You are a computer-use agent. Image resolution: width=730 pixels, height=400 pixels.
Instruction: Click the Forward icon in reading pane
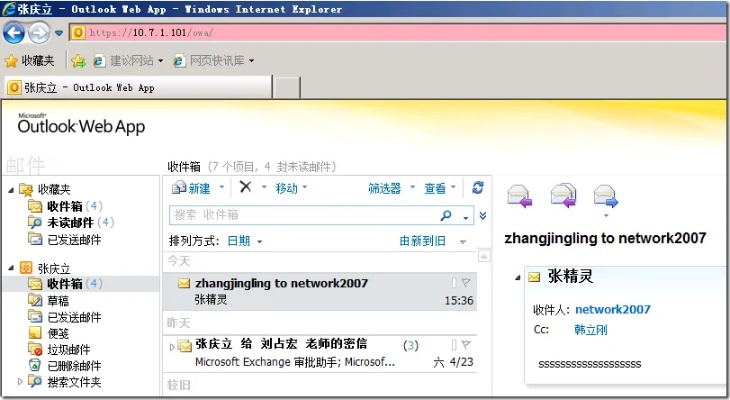(606, 196)
